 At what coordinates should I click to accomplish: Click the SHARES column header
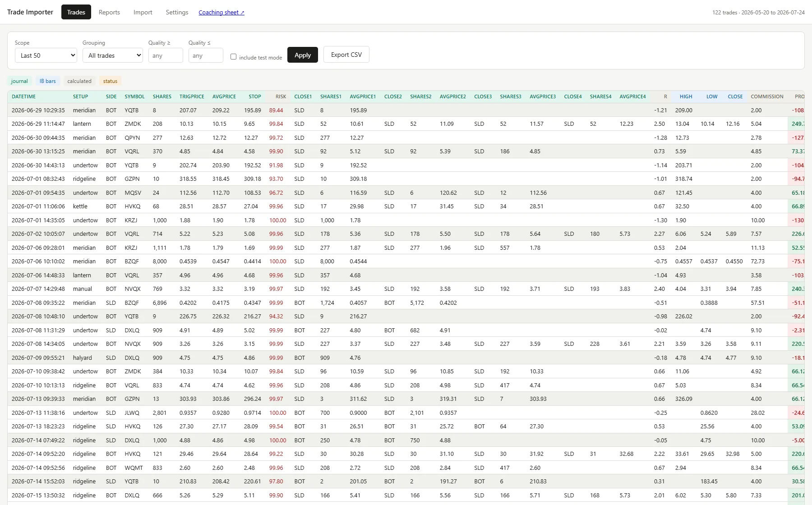162,96
